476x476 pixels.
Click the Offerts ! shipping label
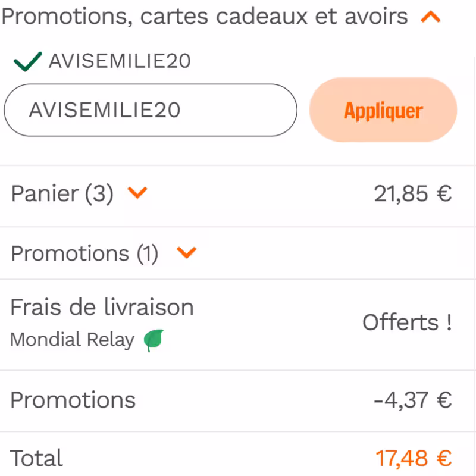click(409, 322)
